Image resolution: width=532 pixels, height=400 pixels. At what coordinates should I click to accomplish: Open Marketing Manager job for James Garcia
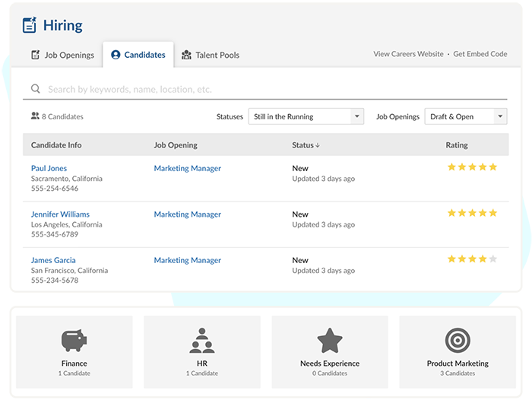coord(187,260)
